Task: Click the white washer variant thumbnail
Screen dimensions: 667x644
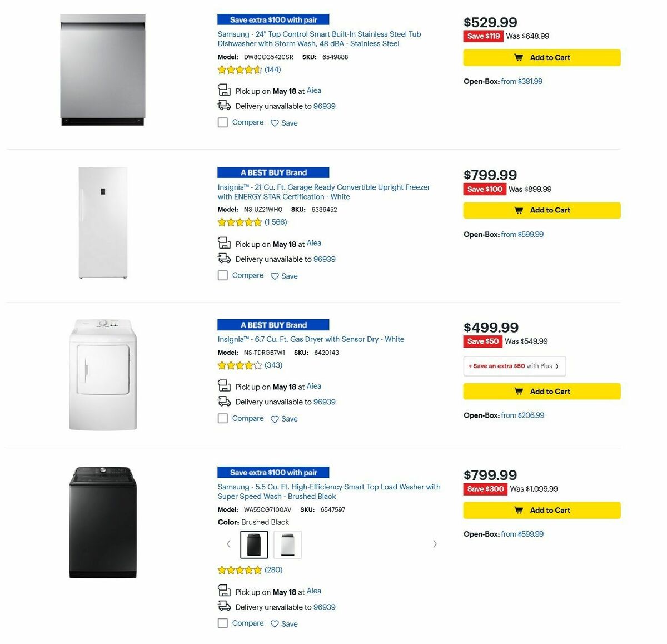Action: [x=288, y=544]
